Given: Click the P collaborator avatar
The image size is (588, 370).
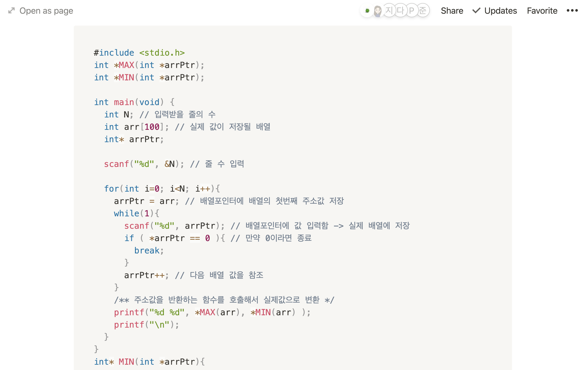Looking at the screenshot, I should [x=412, y=11].
